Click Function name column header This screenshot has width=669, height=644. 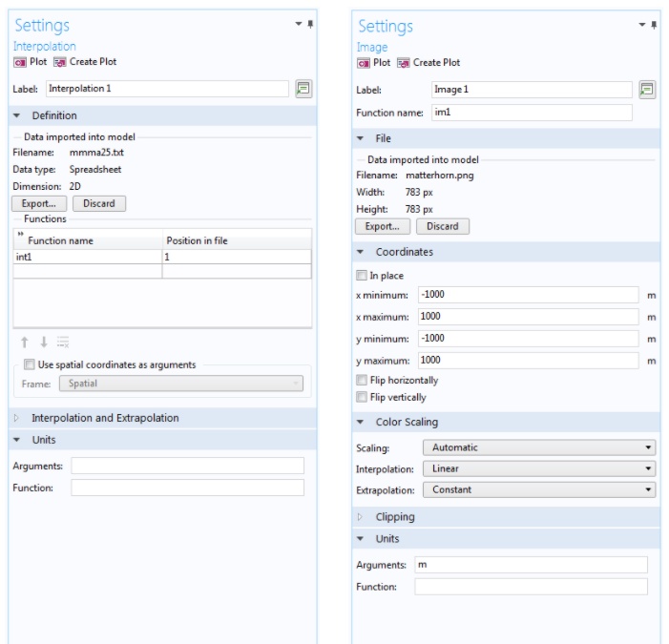[x=88, y=240]
